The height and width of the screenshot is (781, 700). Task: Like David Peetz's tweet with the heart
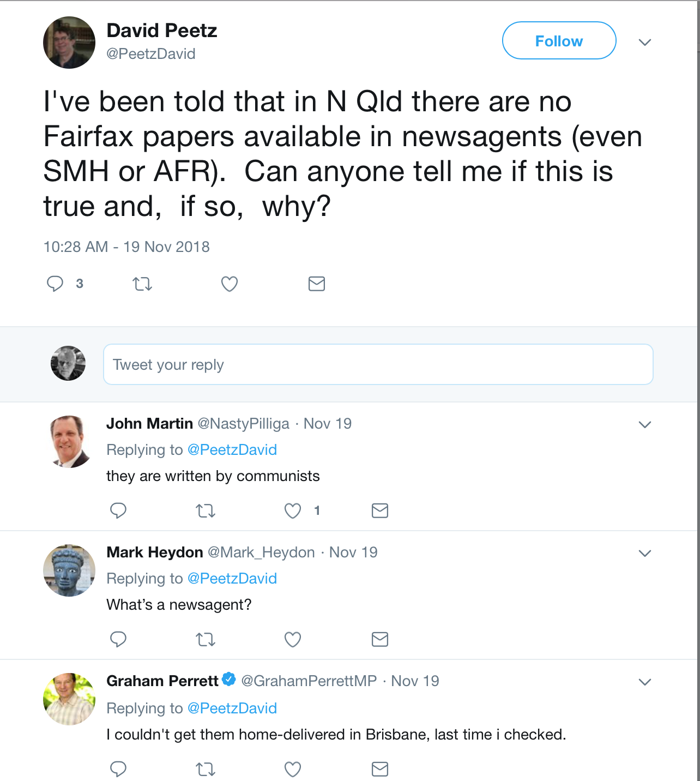(x=230, y=284)
